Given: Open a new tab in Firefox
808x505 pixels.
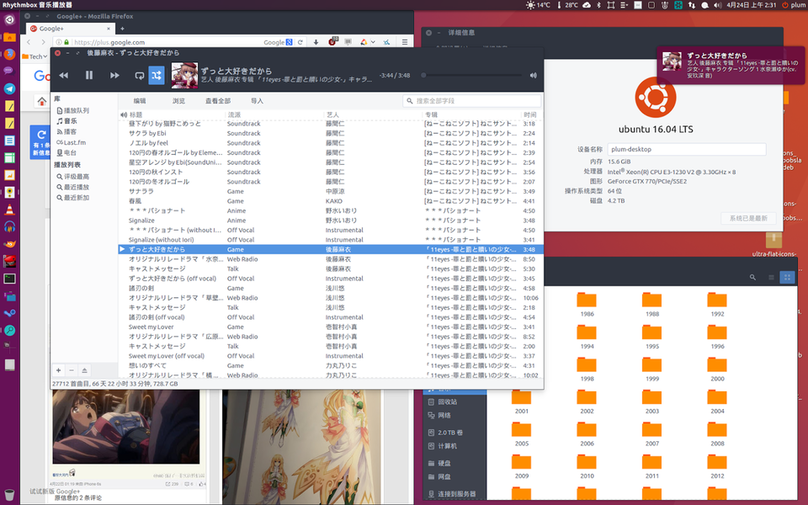Looking at the screenshot, I should tap(122, 29).
